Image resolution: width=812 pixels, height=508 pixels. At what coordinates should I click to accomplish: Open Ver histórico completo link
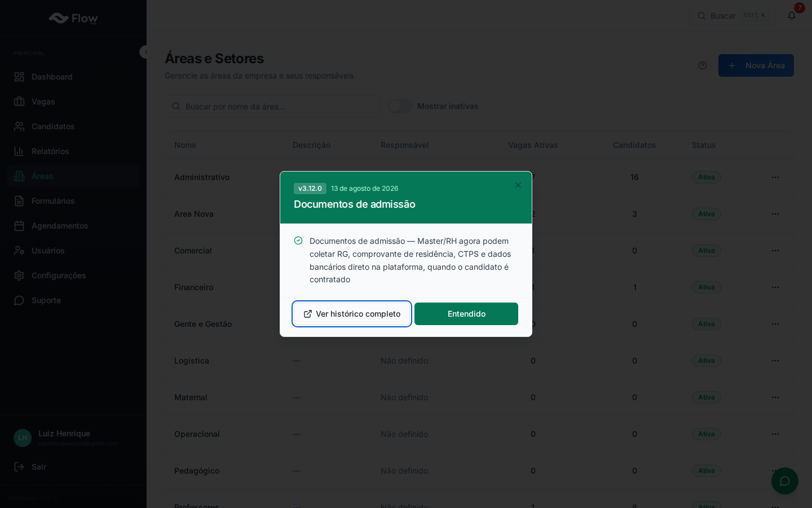(352, 314)
